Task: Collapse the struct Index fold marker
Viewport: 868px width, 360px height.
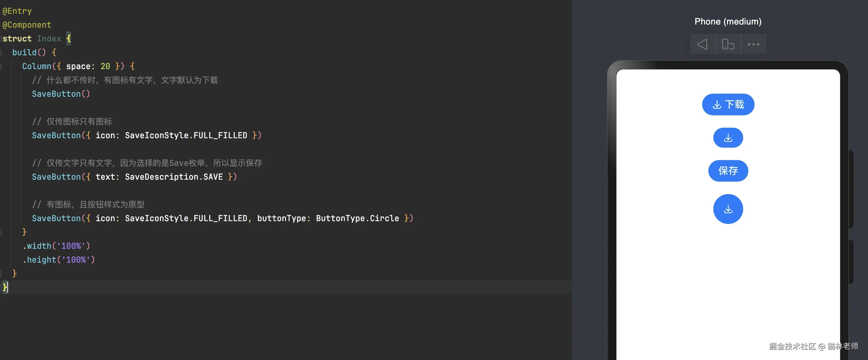Action: tap(1, 39)
